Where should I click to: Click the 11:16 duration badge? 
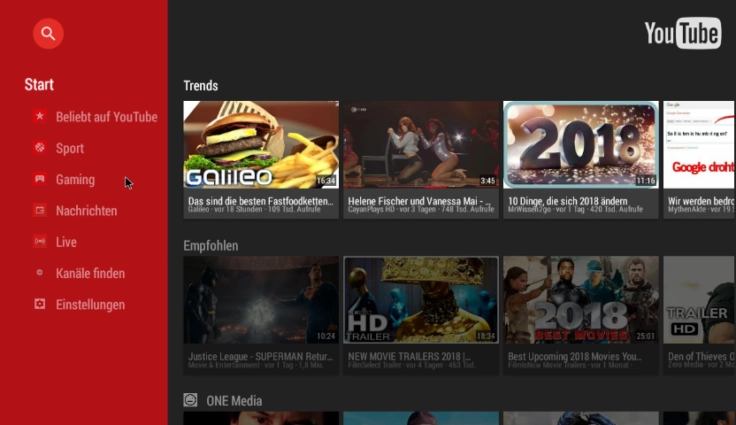coord(646,180)
